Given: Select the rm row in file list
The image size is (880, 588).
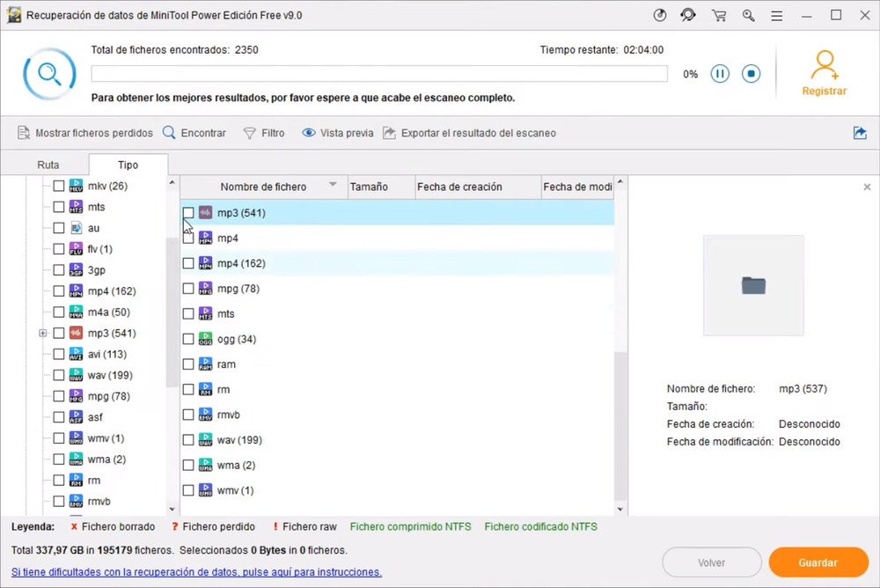Looking at the screenshot, I should point(398,389).
